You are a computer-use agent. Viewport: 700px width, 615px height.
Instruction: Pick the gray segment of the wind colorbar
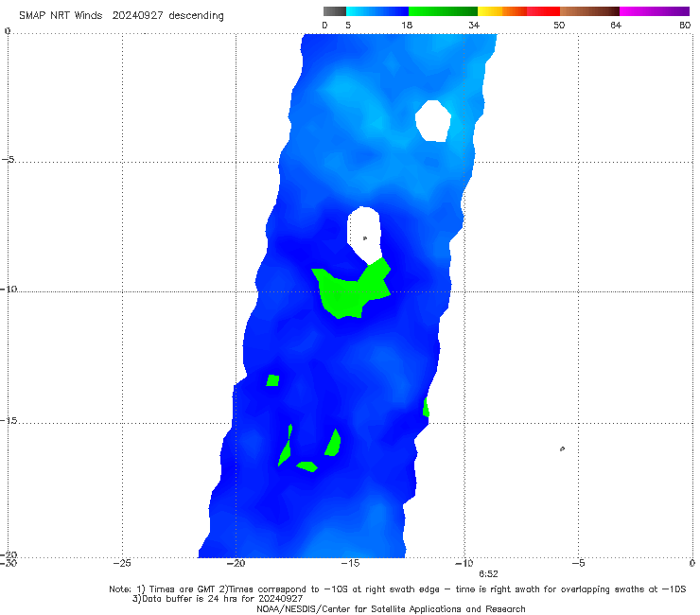tap(335, 11)
